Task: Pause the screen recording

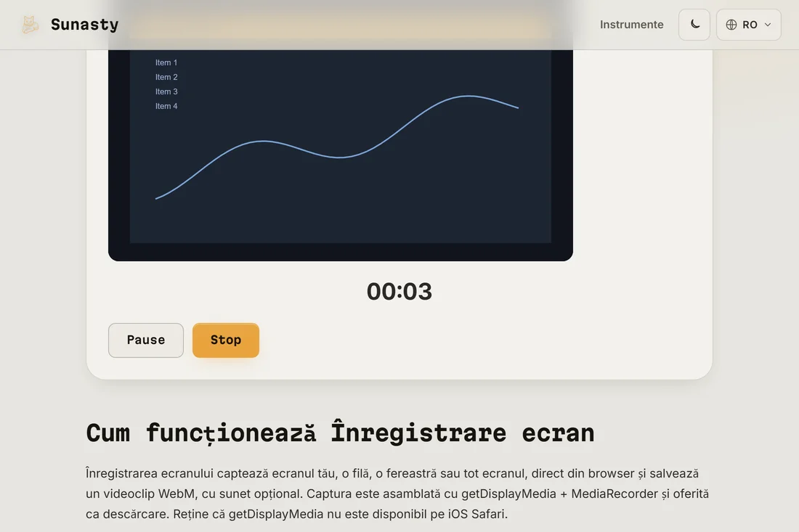Action: (146, 340)
